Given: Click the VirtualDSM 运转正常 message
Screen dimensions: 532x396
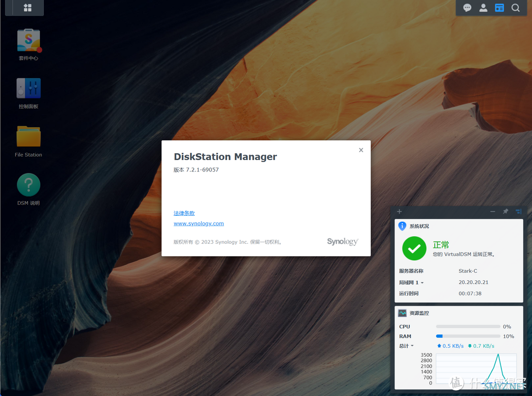Looking at the screenshot, I should [x=464, y=254].
